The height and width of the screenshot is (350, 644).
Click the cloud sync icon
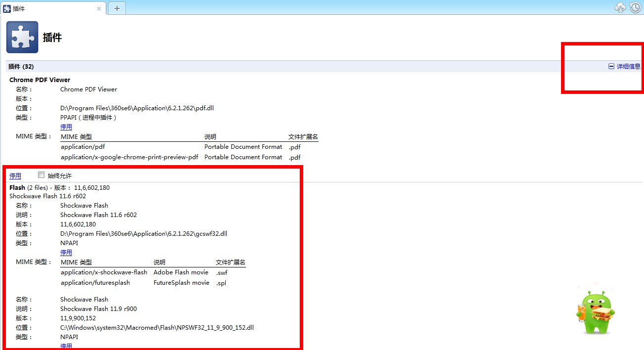pos(620,7)
